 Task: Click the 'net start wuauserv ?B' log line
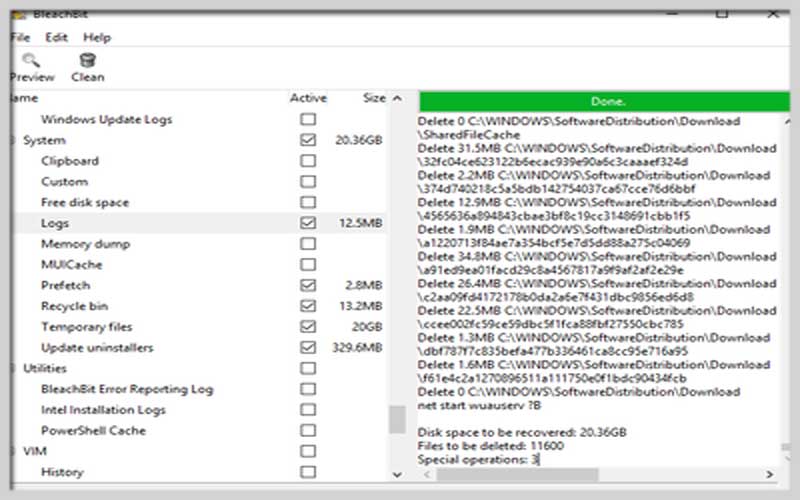point(479,406)
